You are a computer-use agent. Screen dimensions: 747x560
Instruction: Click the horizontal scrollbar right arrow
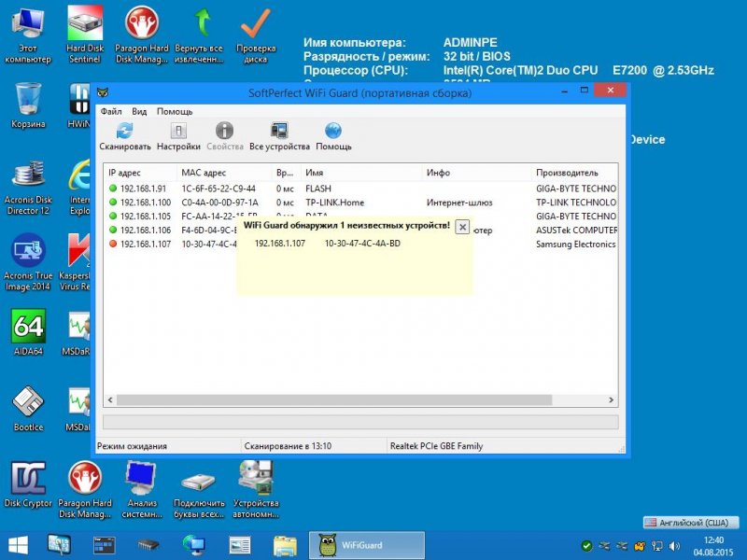point(612,400)
